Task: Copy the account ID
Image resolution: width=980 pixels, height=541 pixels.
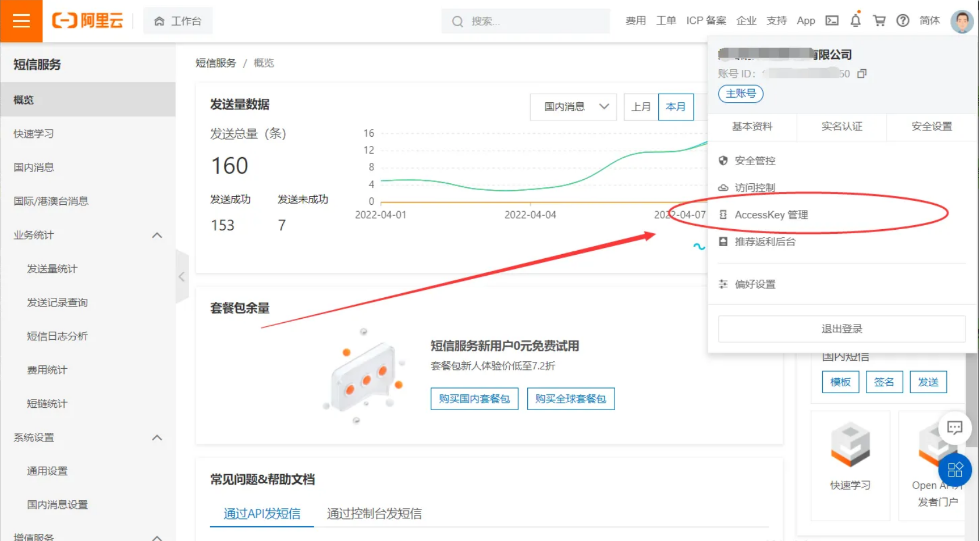Action: (862, 73)
